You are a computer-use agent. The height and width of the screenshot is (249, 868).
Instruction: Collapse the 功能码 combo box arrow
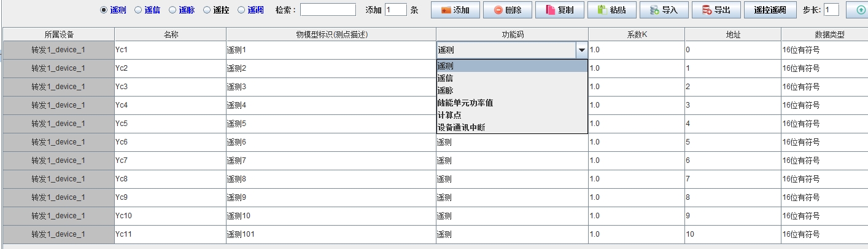pyautogui.click(x=581, y=50)
